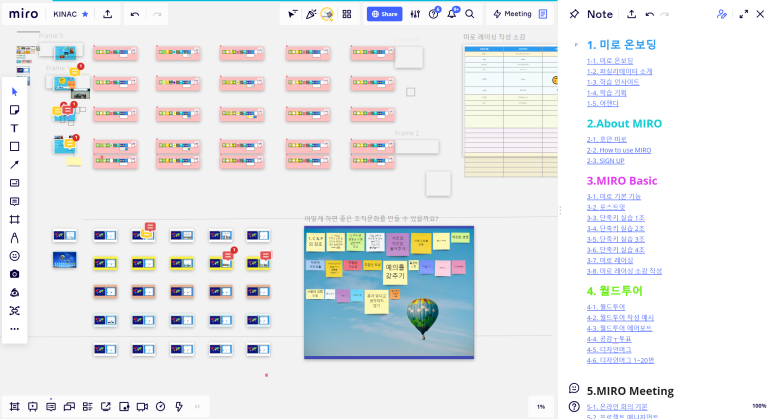The height and width of the screenshot is (419, 773).
Task: Open more tools three-dot menu
Action: (x=14, y=329)
